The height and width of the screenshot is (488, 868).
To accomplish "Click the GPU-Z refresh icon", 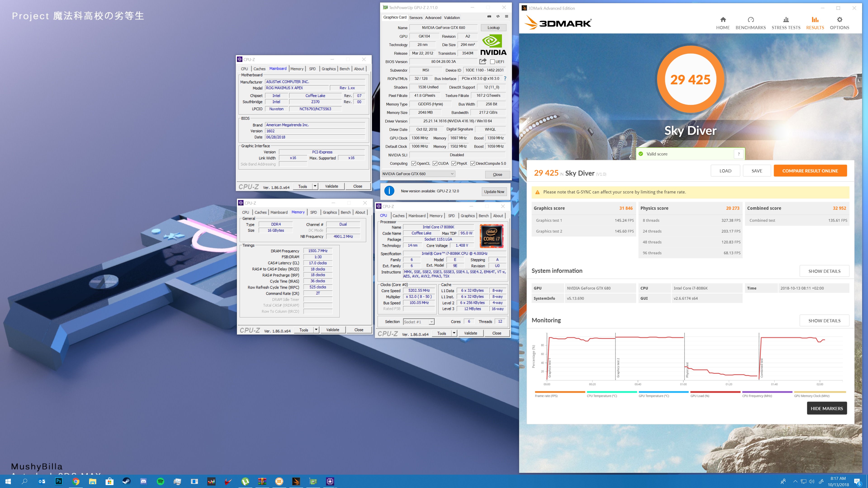I will point(498,17).
